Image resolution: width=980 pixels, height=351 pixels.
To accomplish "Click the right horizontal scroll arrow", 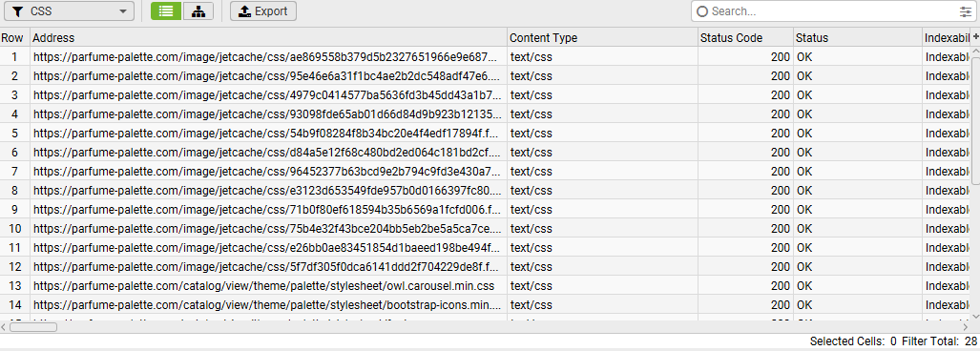I will pos(967,326).
